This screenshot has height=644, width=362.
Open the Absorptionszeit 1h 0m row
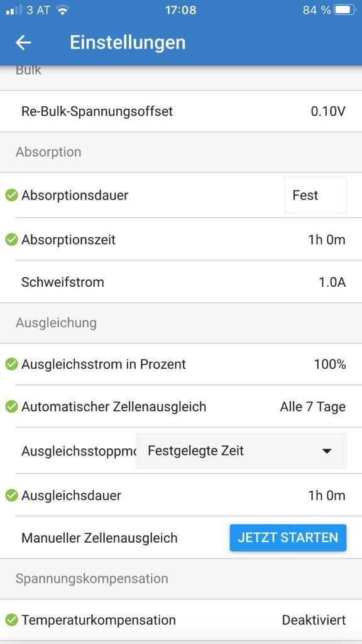click(x=181, y=240)
